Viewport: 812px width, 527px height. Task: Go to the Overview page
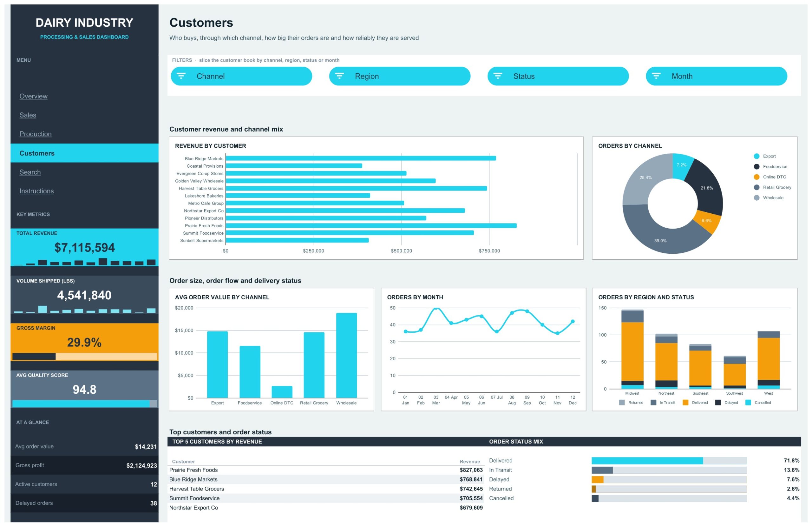click(x=33, y=96)
